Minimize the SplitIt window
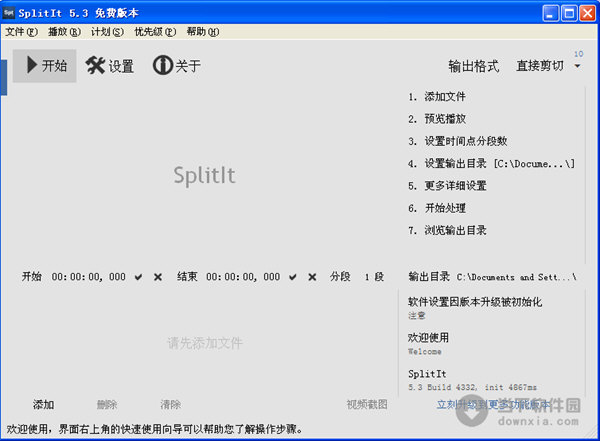600x441 pixels. click(x=550, y=13)
